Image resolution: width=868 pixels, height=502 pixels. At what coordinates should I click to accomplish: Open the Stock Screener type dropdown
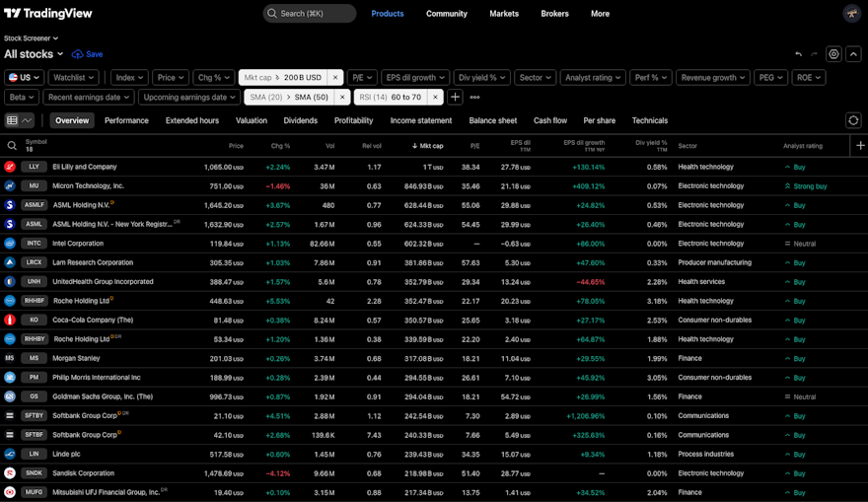point(31,38)
